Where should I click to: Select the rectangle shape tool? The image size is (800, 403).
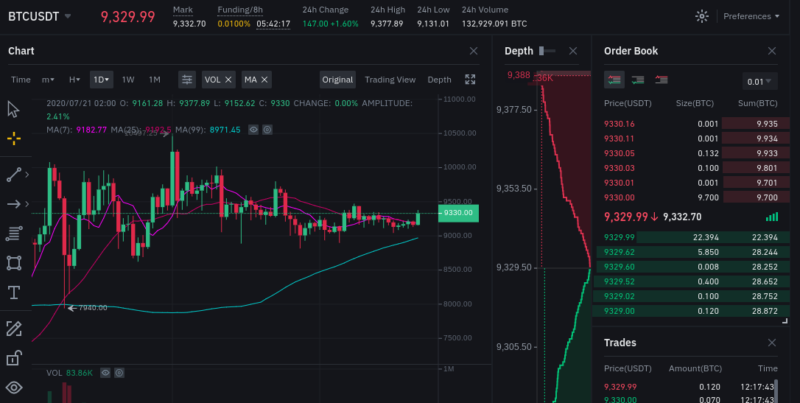pos(14,263)
